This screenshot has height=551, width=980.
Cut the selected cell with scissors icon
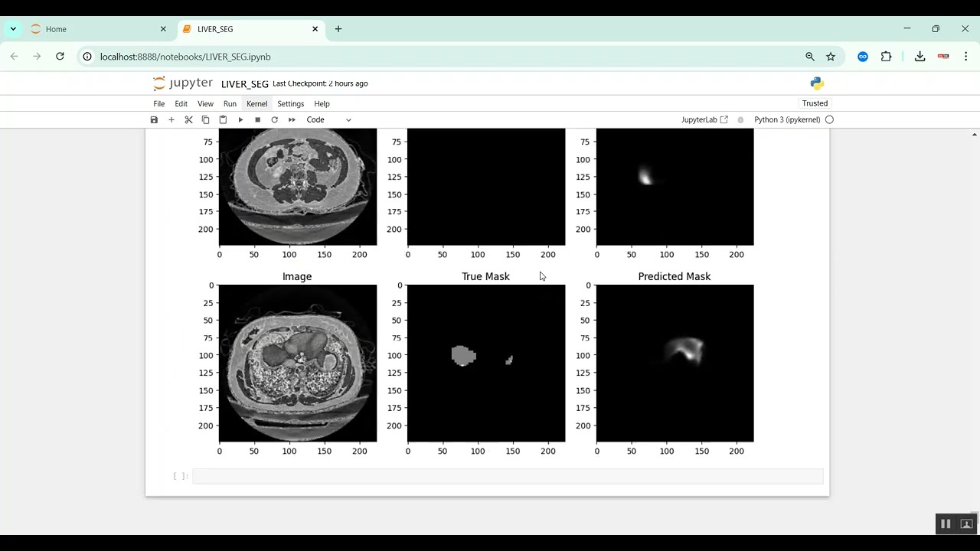click(188, 119)
